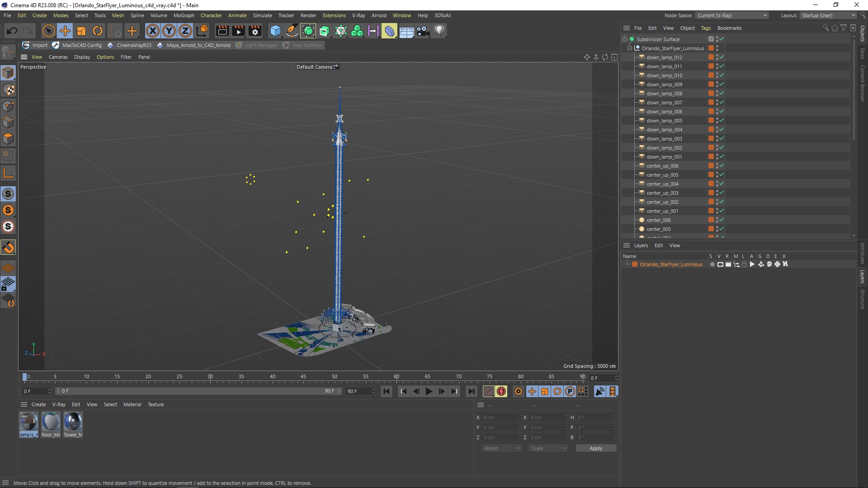
Task: Run Maya_Arnold_to_C4D_Arnold script
Action: click(194, 45)
